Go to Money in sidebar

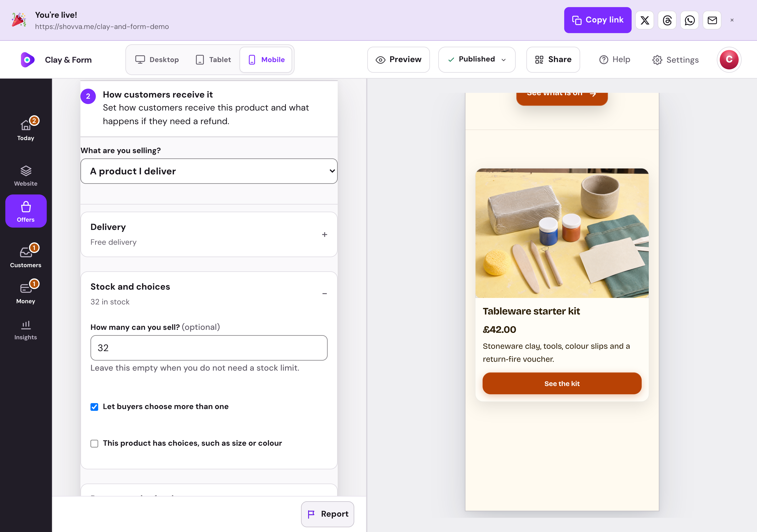pos(26,292)
